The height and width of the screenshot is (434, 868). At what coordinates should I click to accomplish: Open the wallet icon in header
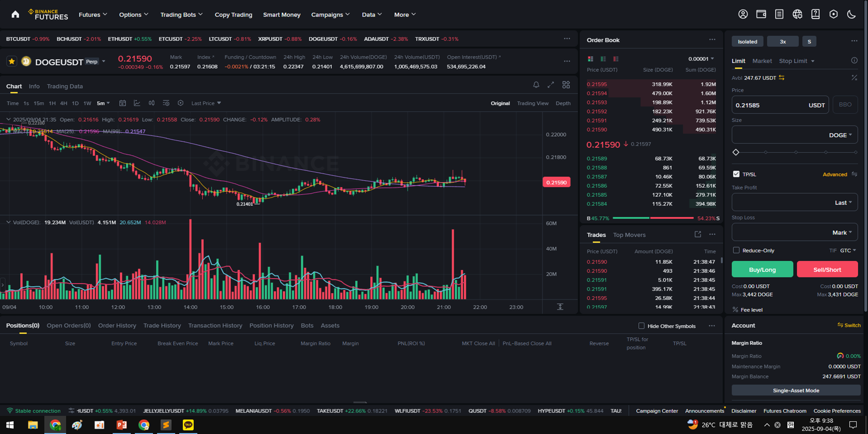[761, 14]
